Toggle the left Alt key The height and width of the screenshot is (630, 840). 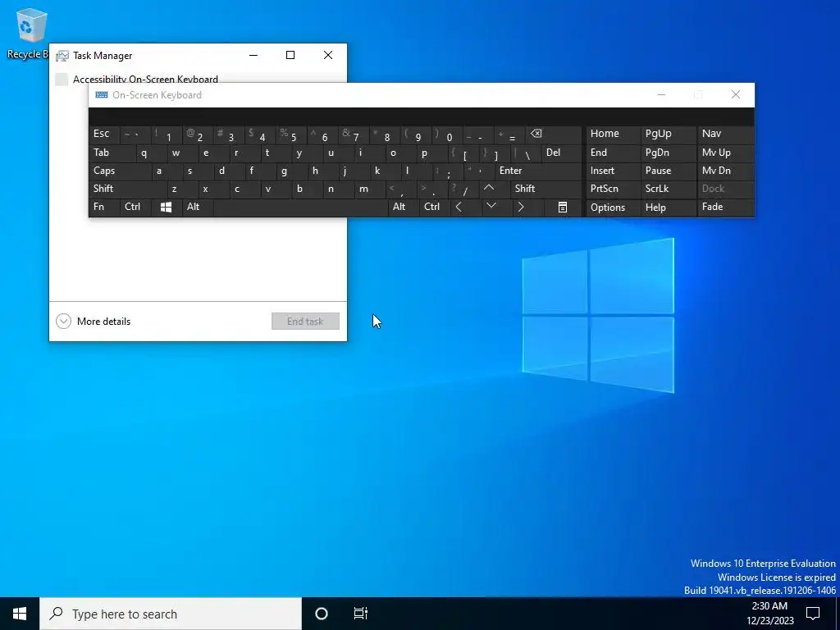197,208
